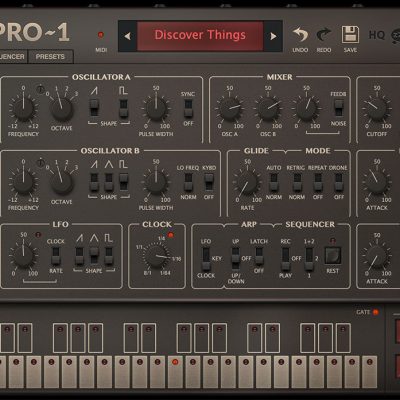400x400 pixels.
Task: Click Clock division knob
Action: (x=156, y=256)
